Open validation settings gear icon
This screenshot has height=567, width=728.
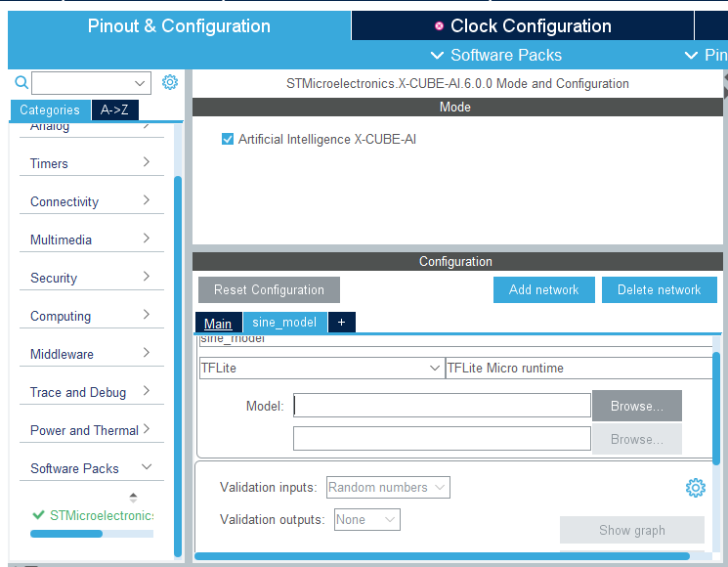(x=695, y=488)
